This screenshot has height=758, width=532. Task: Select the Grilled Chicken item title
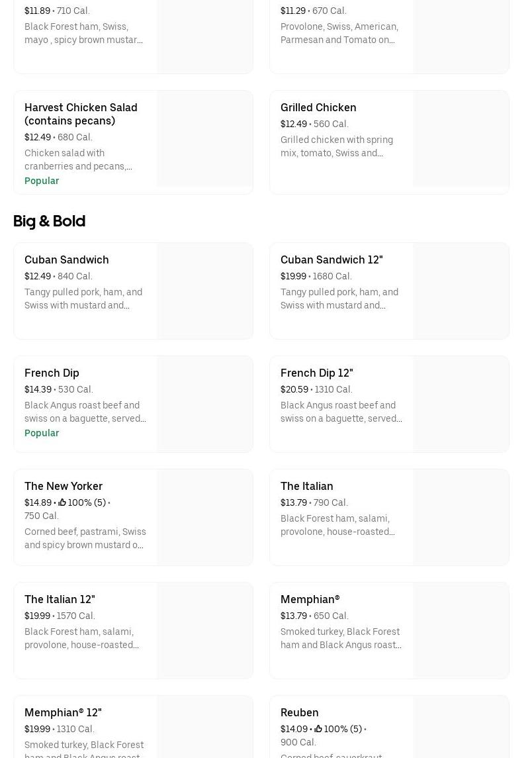click(318, 107)
